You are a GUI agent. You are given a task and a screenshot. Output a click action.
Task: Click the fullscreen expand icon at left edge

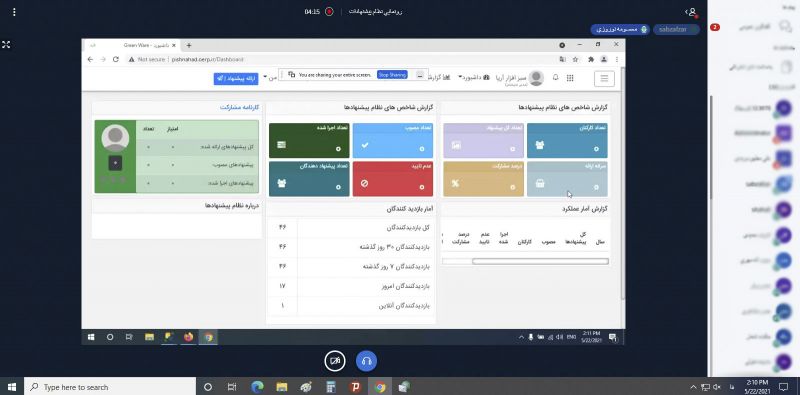coord(6,44)
